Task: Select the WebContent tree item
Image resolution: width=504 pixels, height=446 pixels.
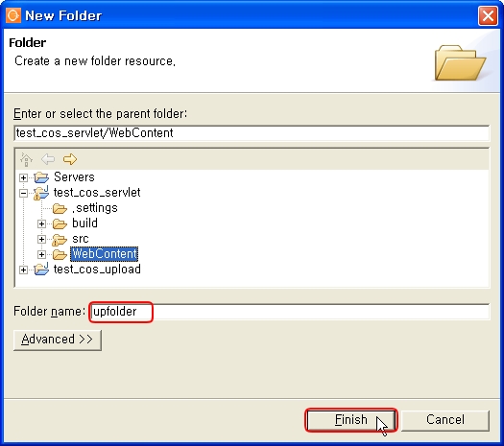Action: pyautogui.click(x=104, y=253)
